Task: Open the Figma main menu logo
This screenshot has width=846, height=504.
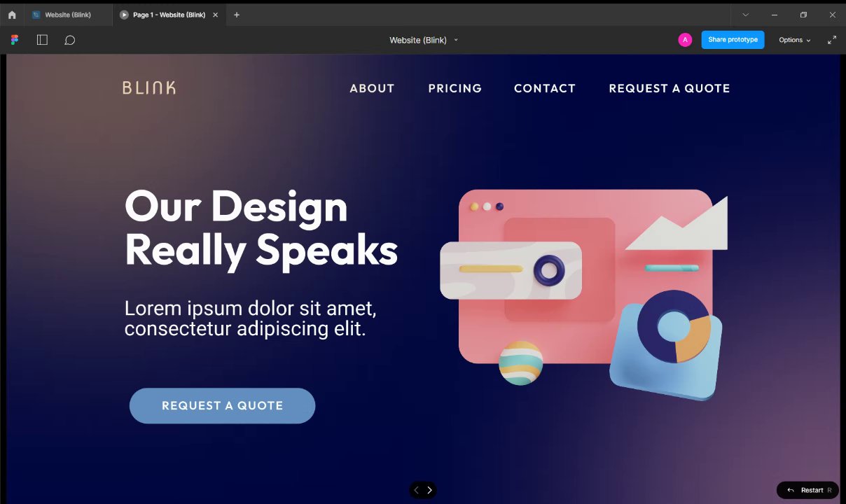Action: 15,40
